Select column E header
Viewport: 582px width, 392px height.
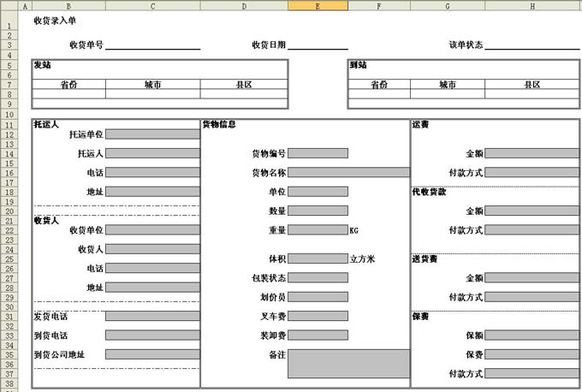318,6
